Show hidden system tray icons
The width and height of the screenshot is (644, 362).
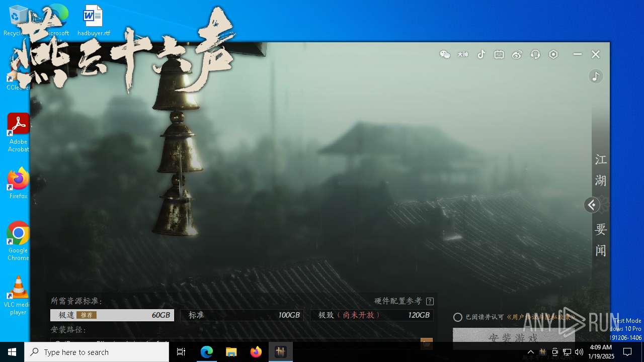(x=530, y=352)
